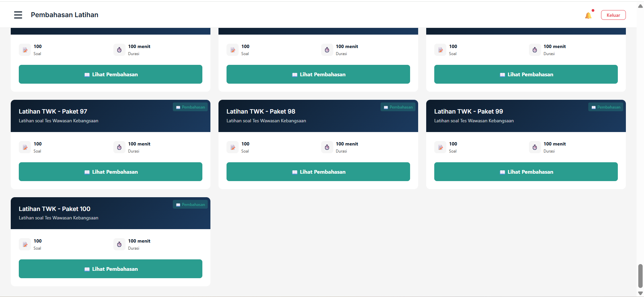
Task: Select the Latihan TWK - Paket 99 title
Action: [x=468, y=112]
